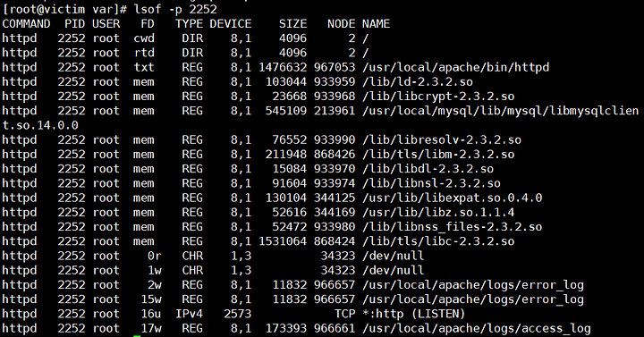Screen dimensions: 644x337
Task: Click the node value '344169'
Action: tap(335, 212)
